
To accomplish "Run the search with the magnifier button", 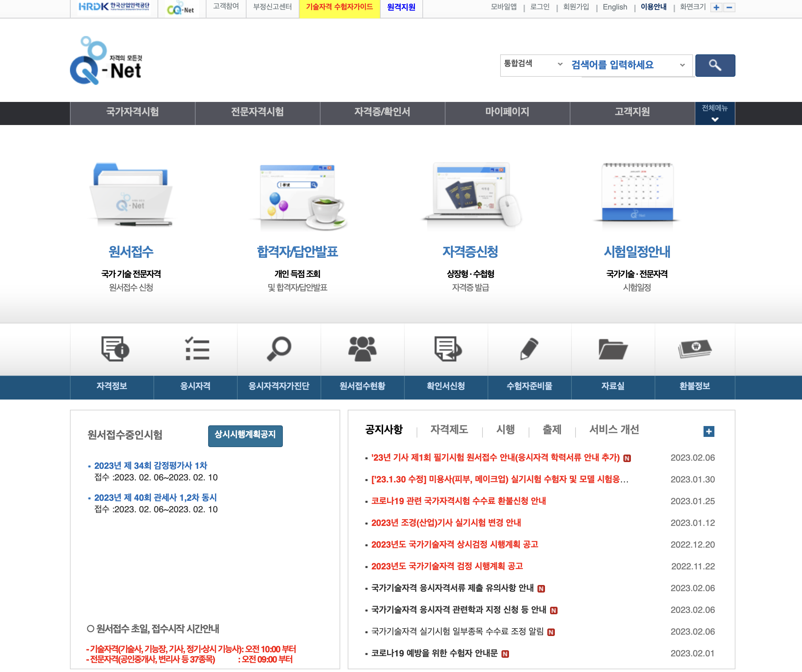I will tap(715, 65).
